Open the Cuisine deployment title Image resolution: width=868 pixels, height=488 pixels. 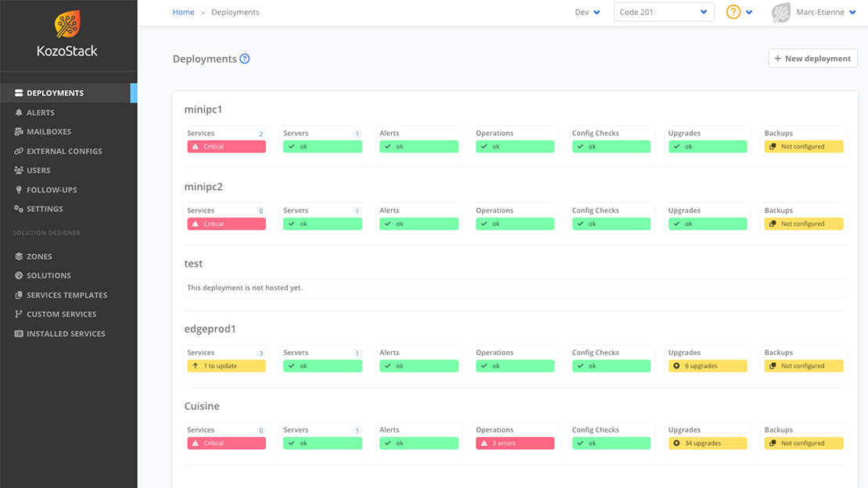[x=202, y=406]
